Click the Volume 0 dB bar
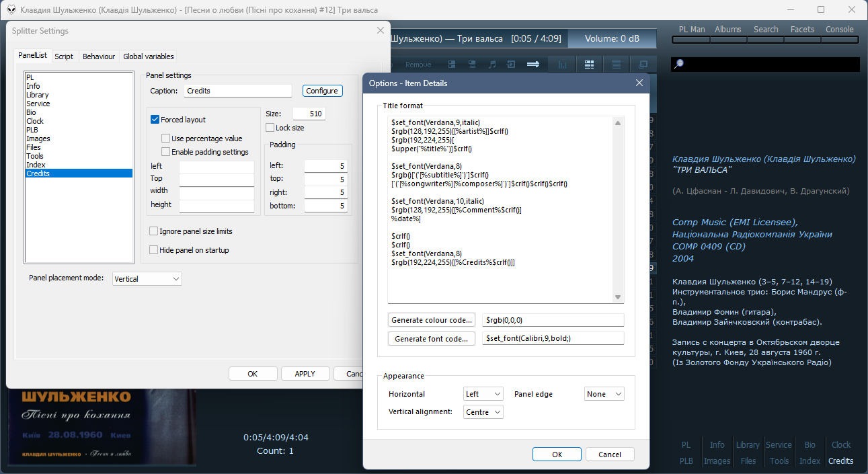 point(612,39)
